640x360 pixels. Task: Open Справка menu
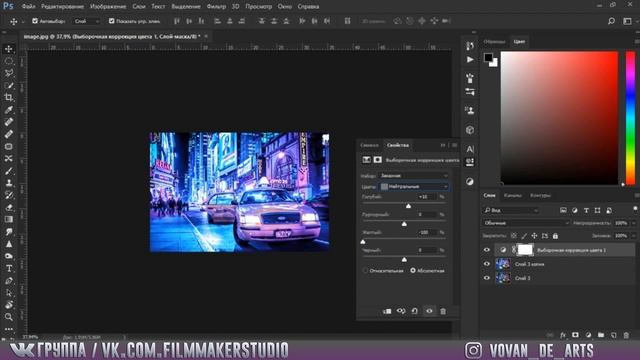(308, 7)
